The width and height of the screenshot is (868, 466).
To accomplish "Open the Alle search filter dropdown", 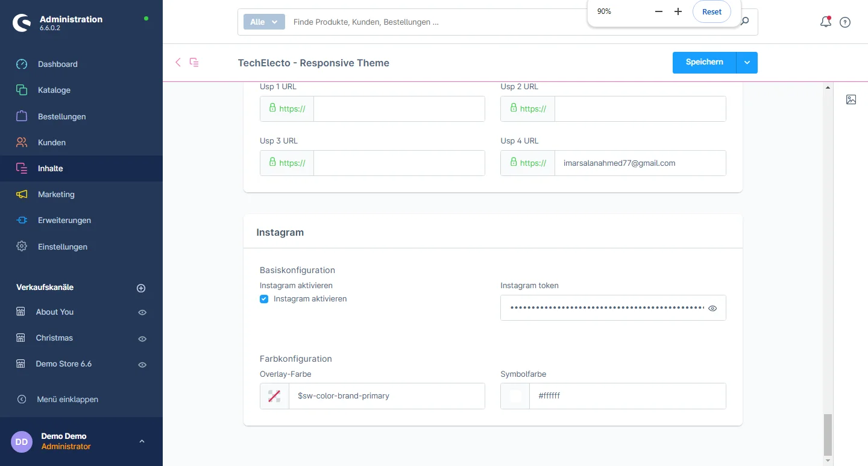I will pos(264,22).
